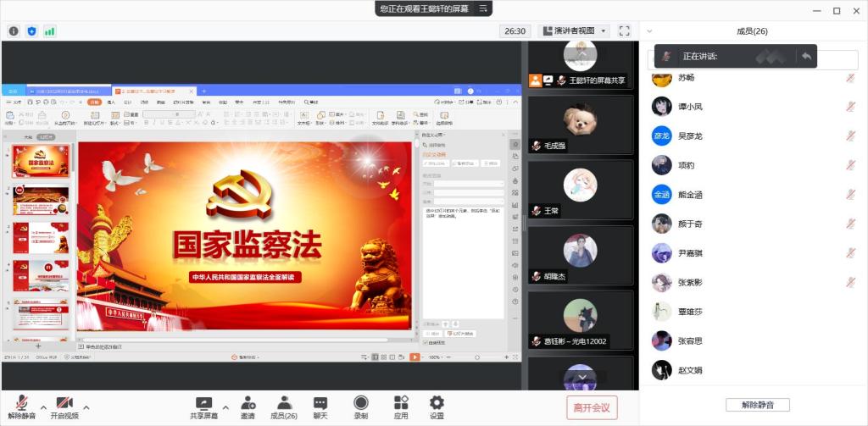Toggle 录制 recording
Viewport: 868px width, 426px height.
361,407
